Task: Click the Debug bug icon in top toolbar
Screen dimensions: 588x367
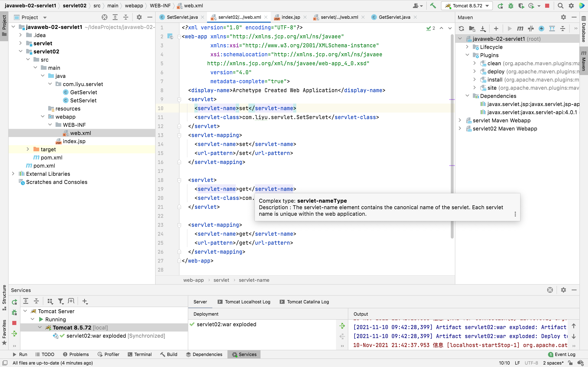Action: [511, 6]
